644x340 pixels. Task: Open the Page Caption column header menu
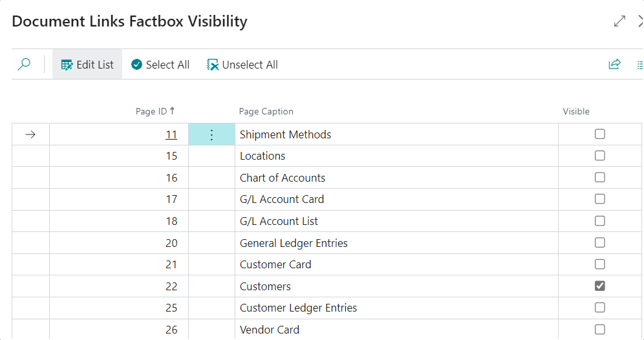[x=266, y=111]
